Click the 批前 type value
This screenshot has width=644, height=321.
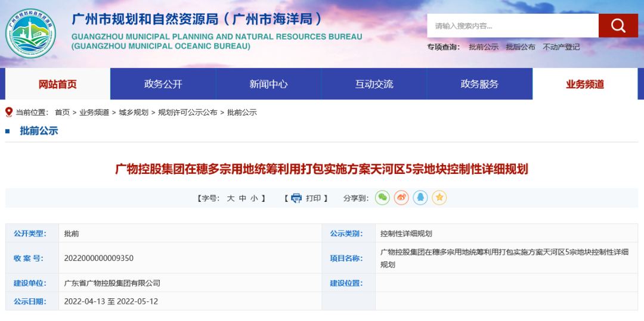click(x=72, y=233)
